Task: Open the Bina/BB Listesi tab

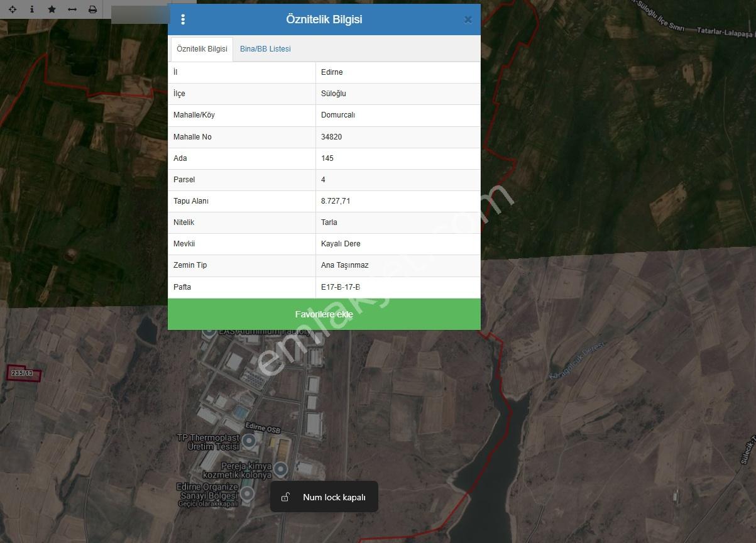Action: pos(265,49)
